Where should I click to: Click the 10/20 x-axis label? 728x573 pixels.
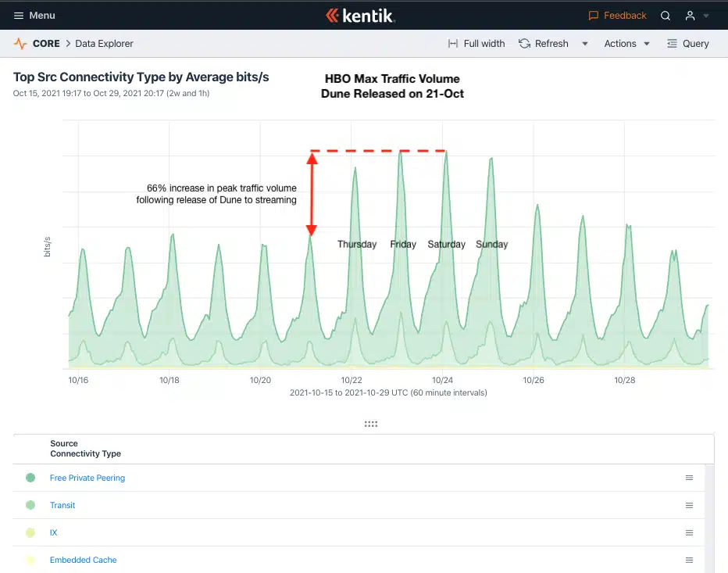(260, 380)
